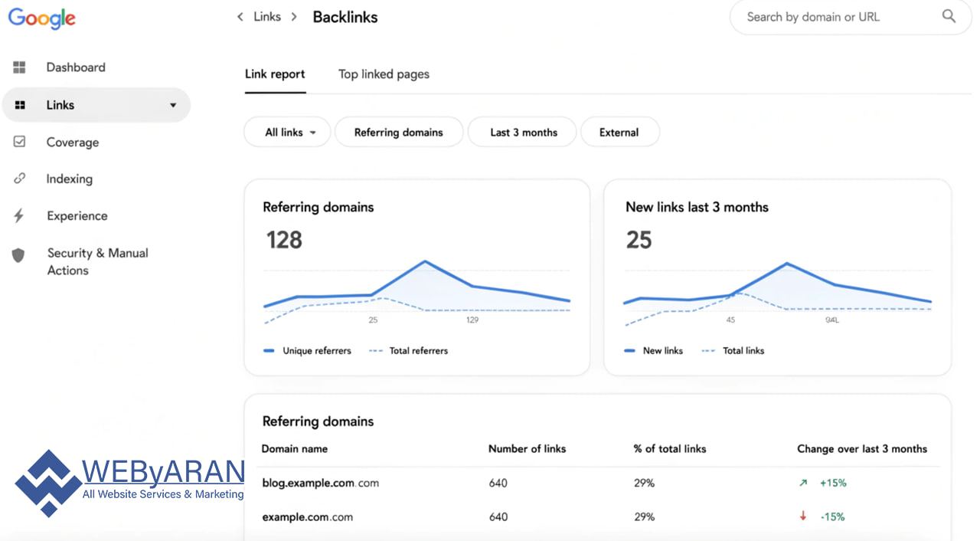Toggle the External links filter
980x541 pixels.
pos(619,132)
